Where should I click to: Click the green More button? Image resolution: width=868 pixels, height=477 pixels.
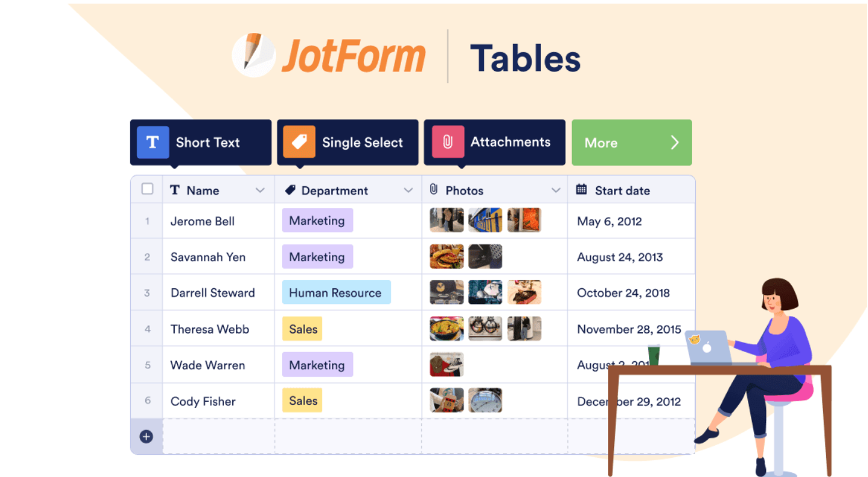(631, 142)
